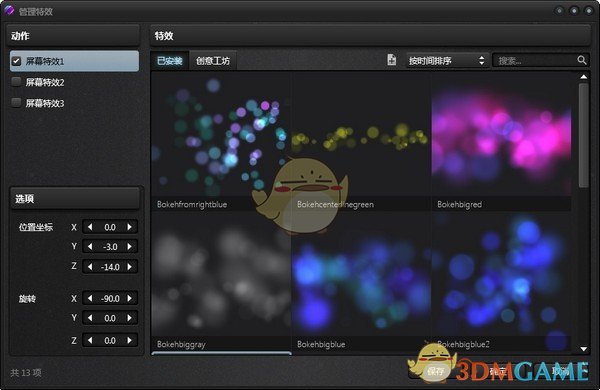Click the app logo icon in title bar
Screen dimensions: 600x390
[x=9, y=10]
